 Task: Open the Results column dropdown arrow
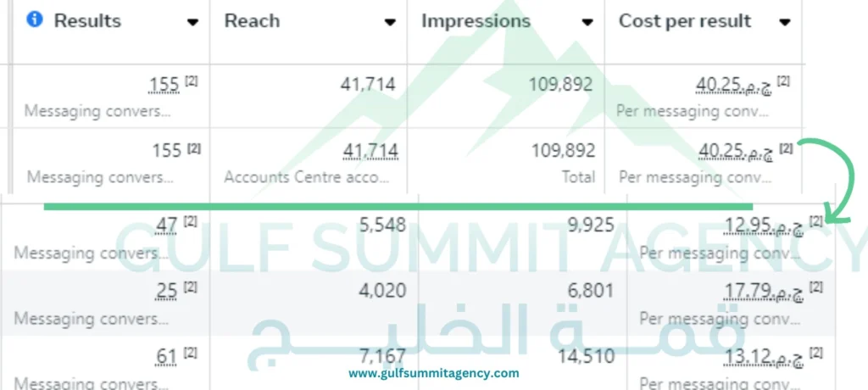(x=193, y=22)
